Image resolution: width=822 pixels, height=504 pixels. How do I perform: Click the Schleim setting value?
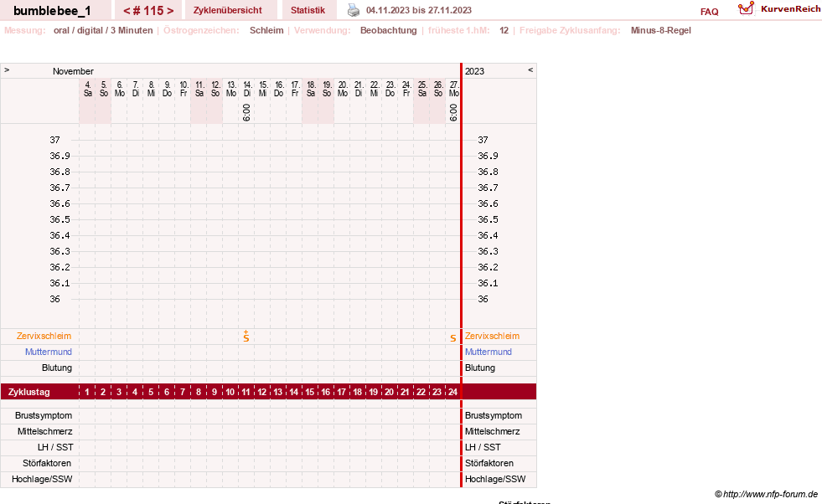tap(266, 30)
